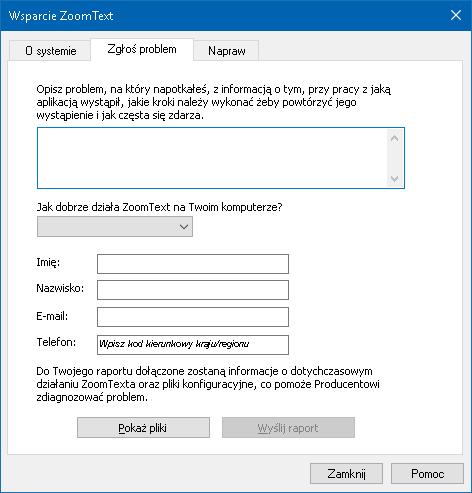Focus the Imię input field
The height and width of the screenshot is (493, 472).
[193, 264]
